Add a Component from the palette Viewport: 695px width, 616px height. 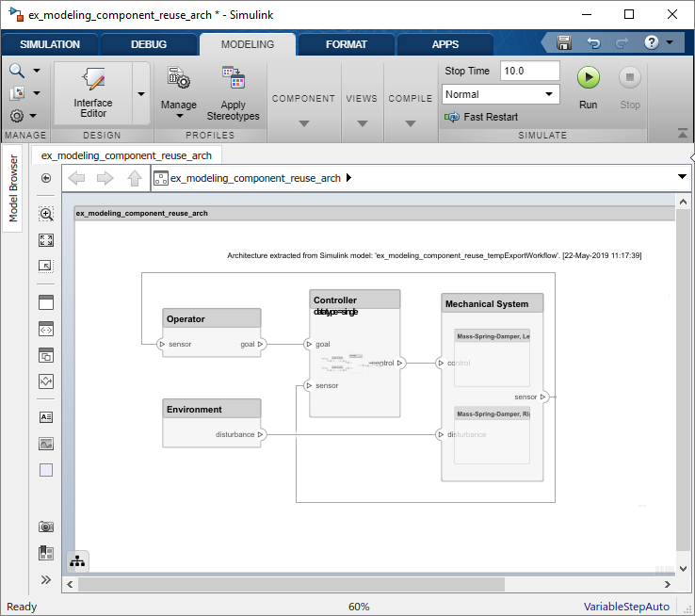coord(46,302)
